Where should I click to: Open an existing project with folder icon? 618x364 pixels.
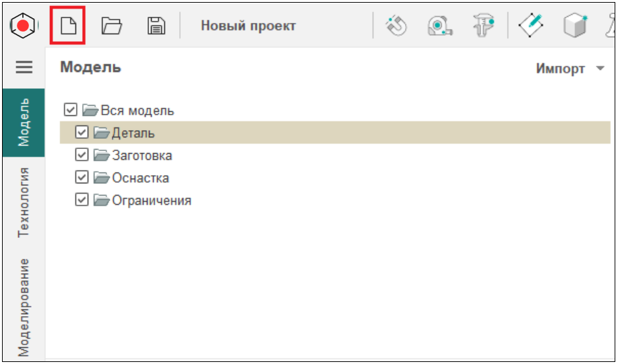click(111, 26)
